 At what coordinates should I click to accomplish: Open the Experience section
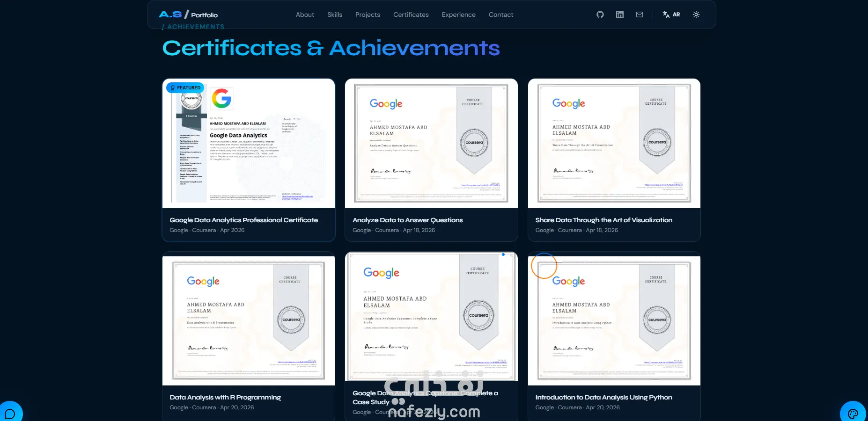pyautogui.click(x=458, y=15)
